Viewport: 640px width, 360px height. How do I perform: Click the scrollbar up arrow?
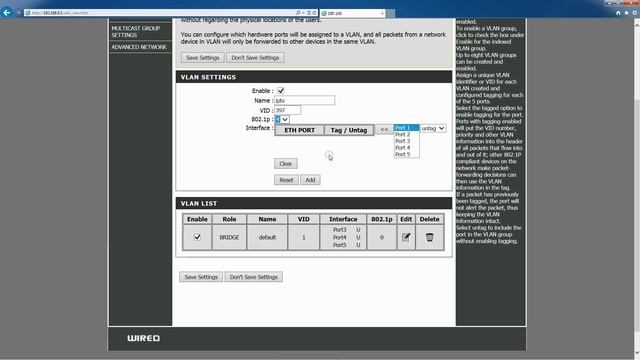[636, 24]
